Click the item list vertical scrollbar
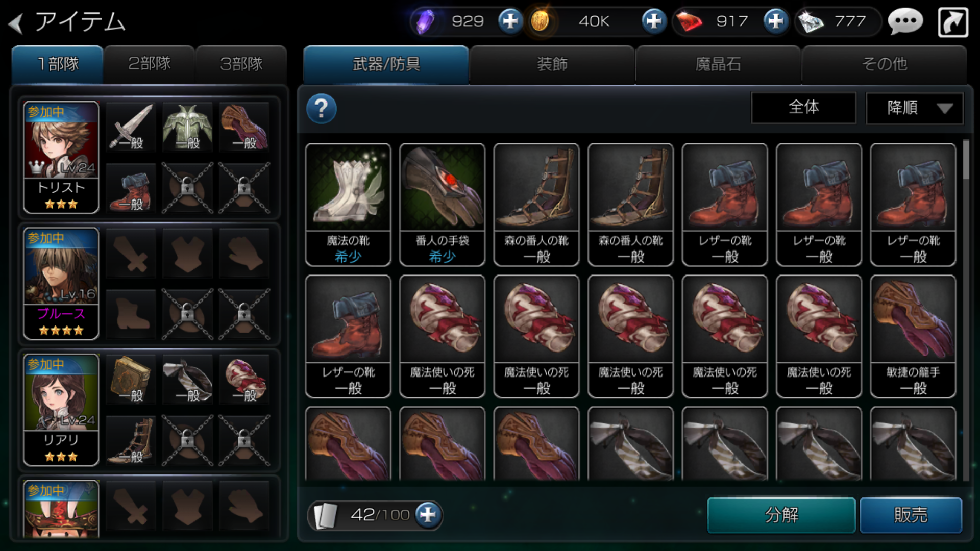980x551 pixels. (x=966, y=310)
